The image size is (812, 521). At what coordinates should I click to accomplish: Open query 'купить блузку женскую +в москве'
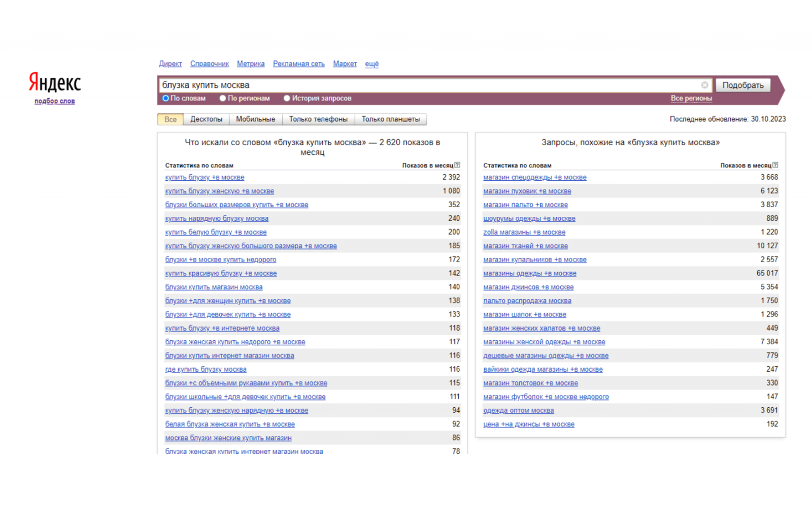220,191
